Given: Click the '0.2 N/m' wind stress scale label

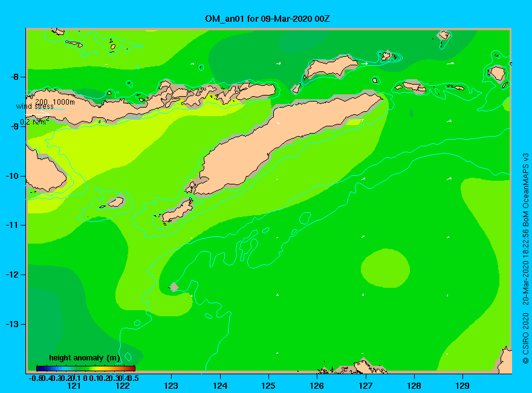Looking at the screenshot, I should tap(34, 122).
